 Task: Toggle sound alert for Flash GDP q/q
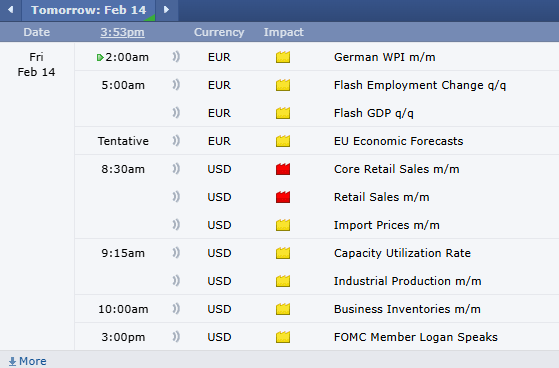coord(176,113)
